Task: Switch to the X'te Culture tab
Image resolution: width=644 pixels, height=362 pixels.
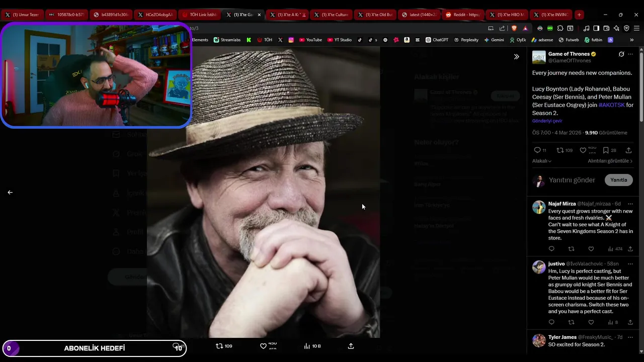Action: tap(331, 15)
